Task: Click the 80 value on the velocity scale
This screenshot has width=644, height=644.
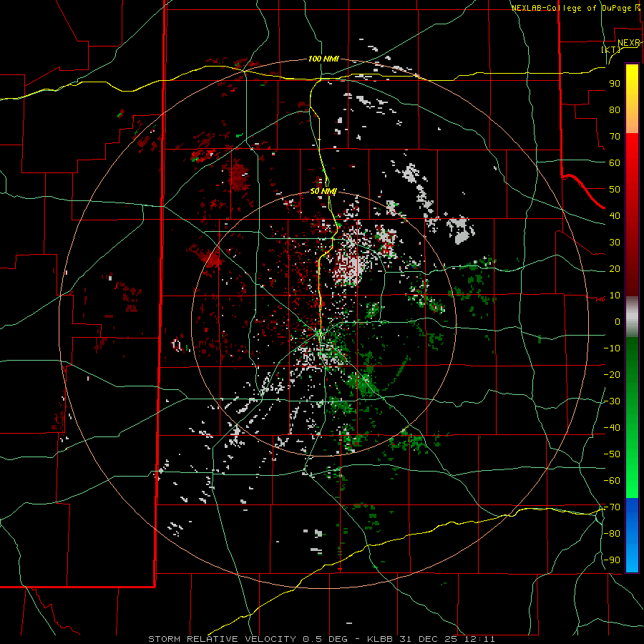Action: coord(615,110)
